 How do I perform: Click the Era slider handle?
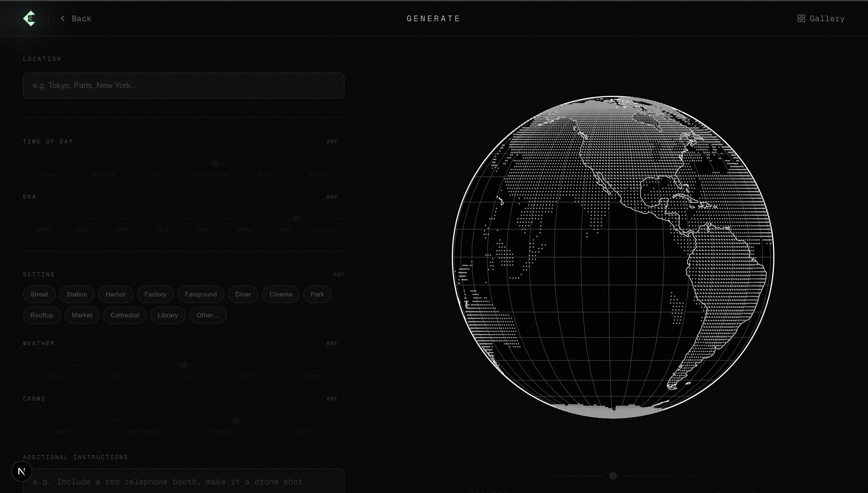[x=296, y=219]
